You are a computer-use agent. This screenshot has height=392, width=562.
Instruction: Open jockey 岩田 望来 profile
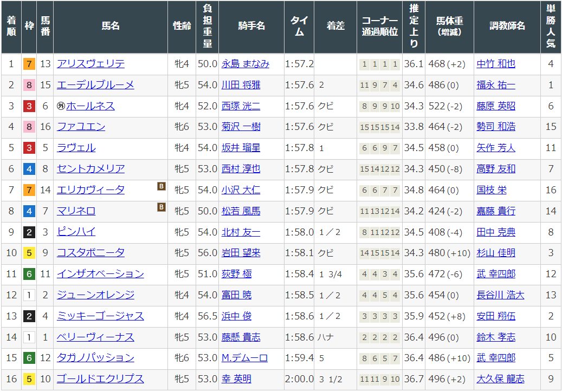tap(241, 253)
